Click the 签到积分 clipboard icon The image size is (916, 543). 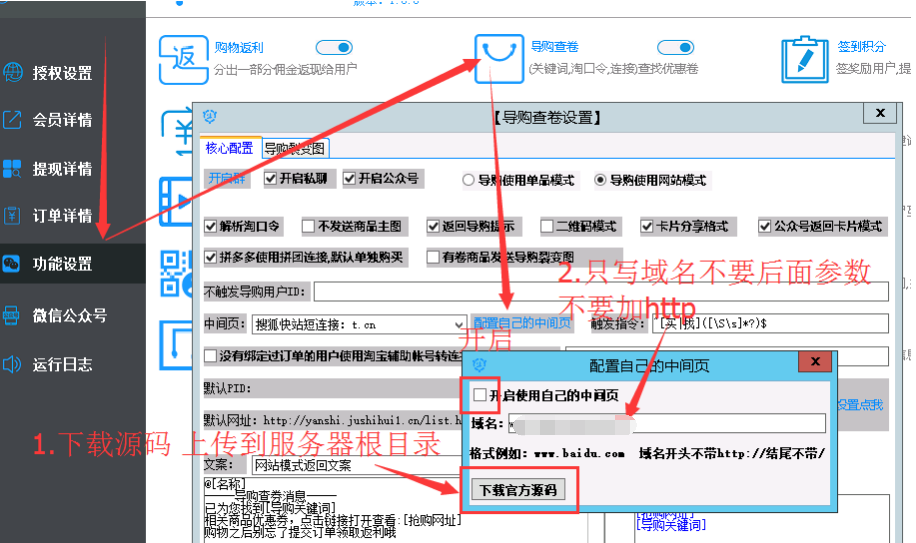click(803, 59)
